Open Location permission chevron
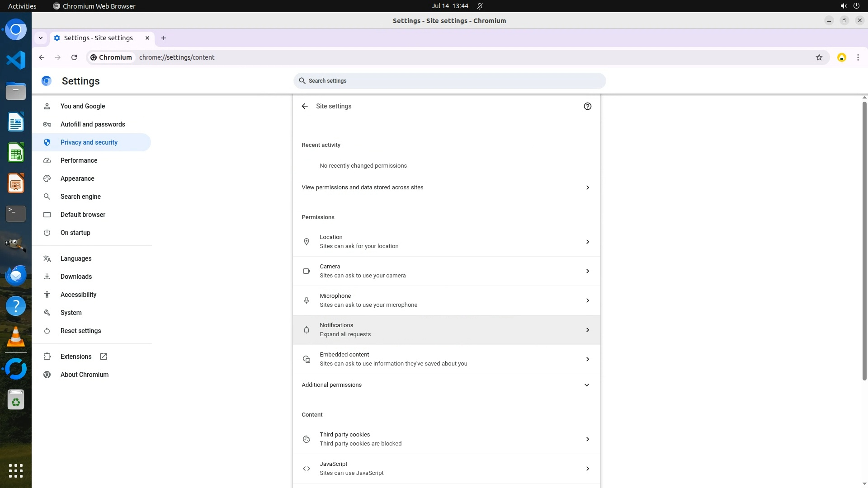This screenshot has height=488, width=868. tap(587, 242)
